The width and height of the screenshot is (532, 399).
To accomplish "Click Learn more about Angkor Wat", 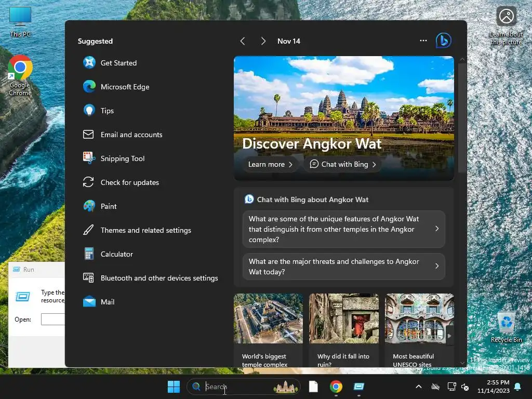I will 270,164.
